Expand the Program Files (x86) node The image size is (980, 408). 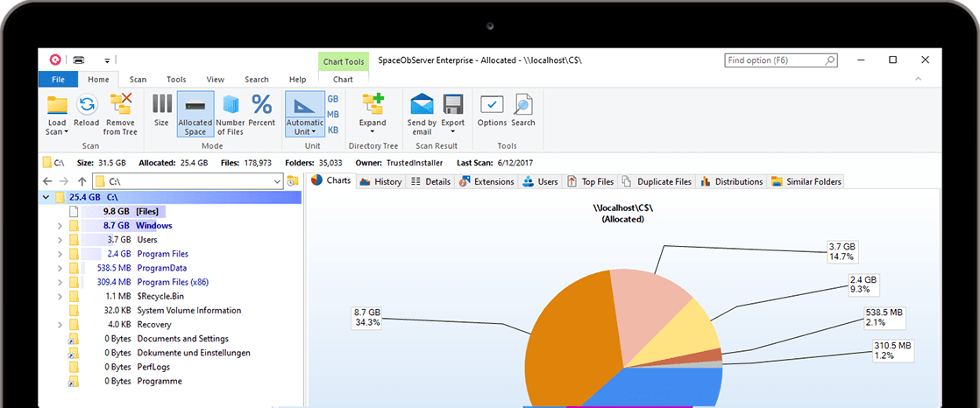(60, 282)
